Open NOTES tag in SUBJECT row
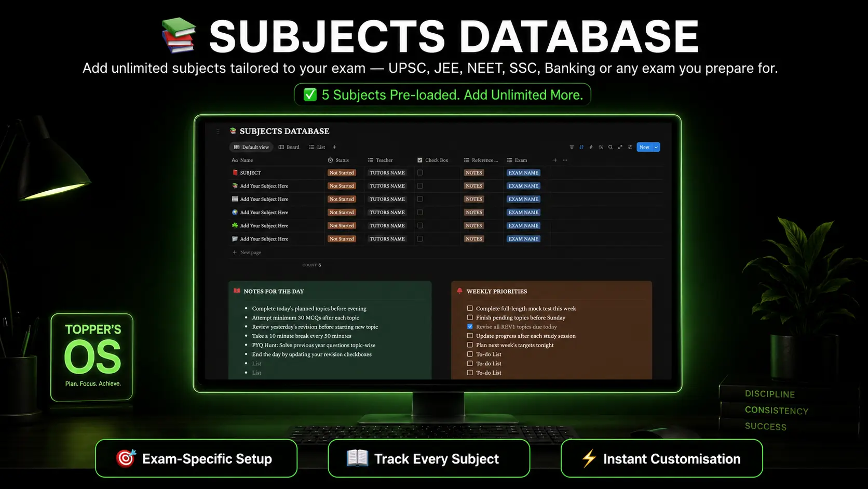 [x=474, y=173]
